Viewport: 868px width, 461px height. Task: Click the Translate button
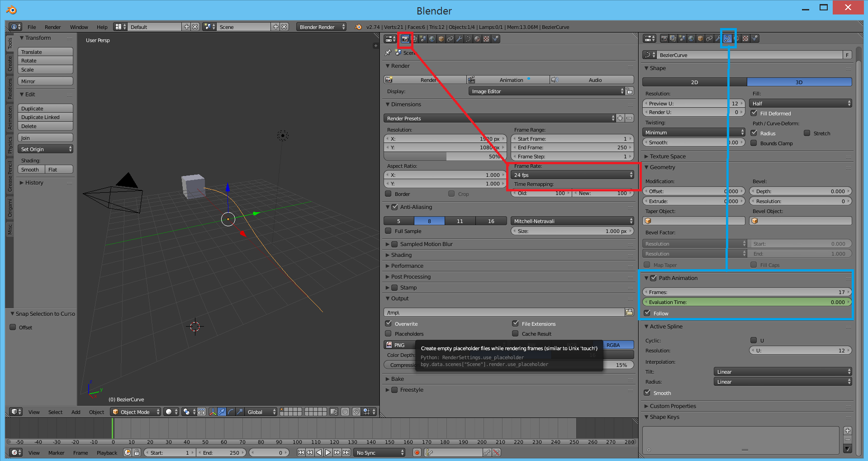tap(45, 52)
